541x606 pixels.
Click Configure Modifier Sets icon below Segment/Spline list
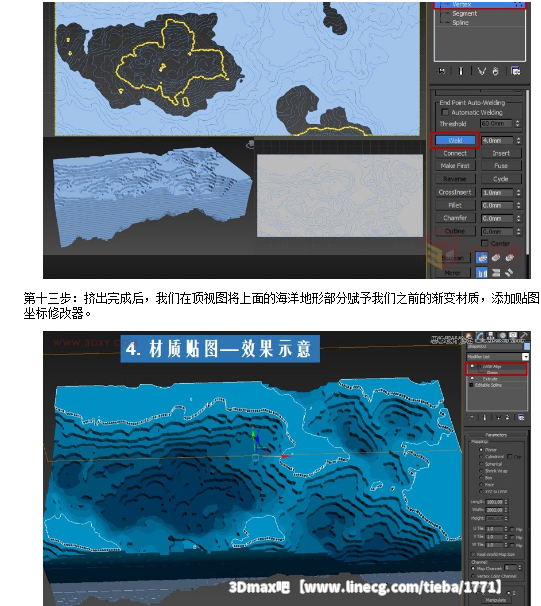click(x=515, y=71)
